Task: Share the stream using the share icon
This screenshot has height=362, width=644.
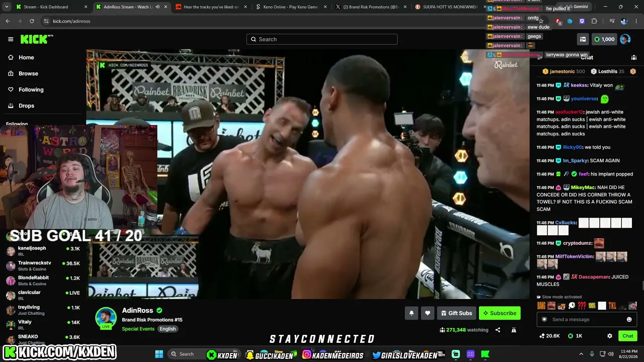Action: point(498,330)
